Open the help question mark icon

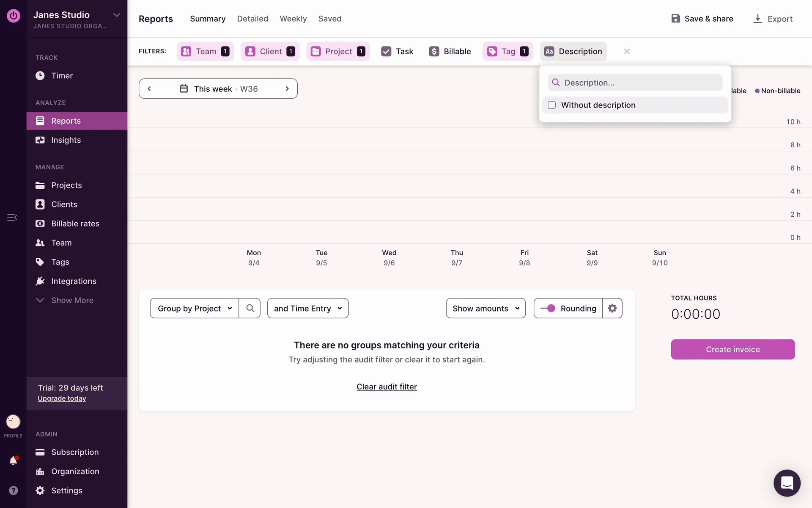13,490
